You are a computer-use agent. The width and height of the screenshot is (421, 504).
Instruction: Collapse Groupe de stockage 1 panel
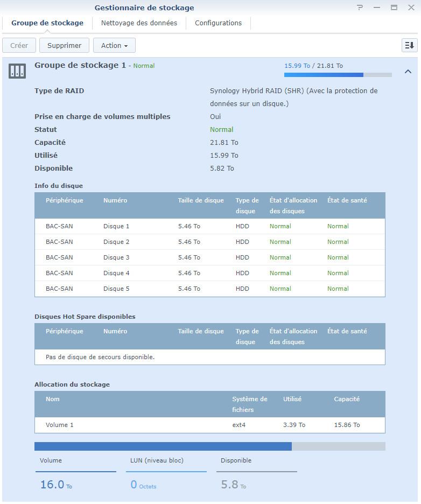[x=408, y=72]
